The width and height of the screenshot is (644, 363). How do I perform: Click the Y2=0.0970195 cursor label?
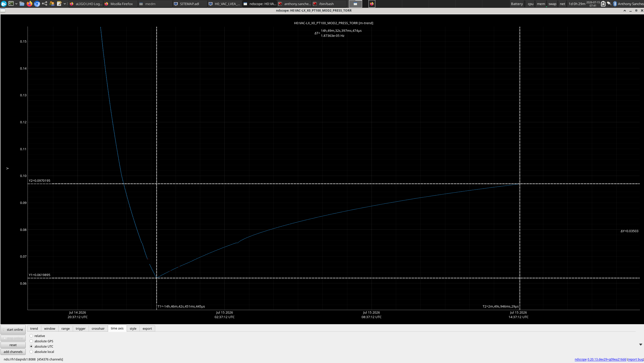[40, 180]
